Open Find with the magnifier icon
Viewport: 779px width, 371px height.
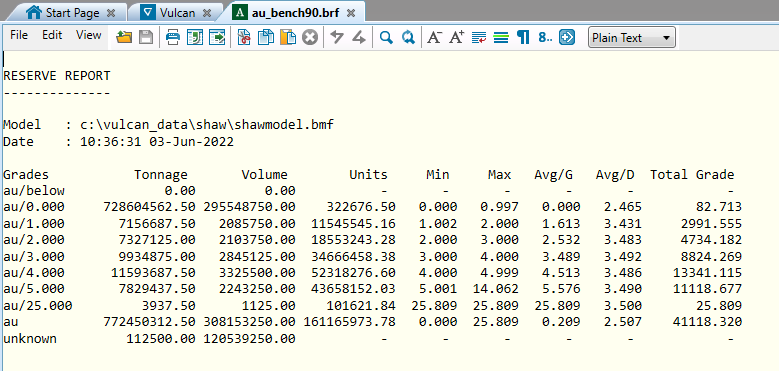(x=386, y=37)
